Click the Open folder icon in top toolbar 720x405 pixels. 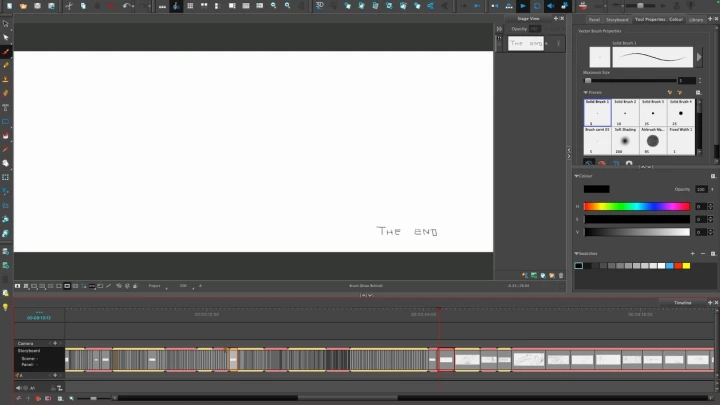(x=22, y=6)
